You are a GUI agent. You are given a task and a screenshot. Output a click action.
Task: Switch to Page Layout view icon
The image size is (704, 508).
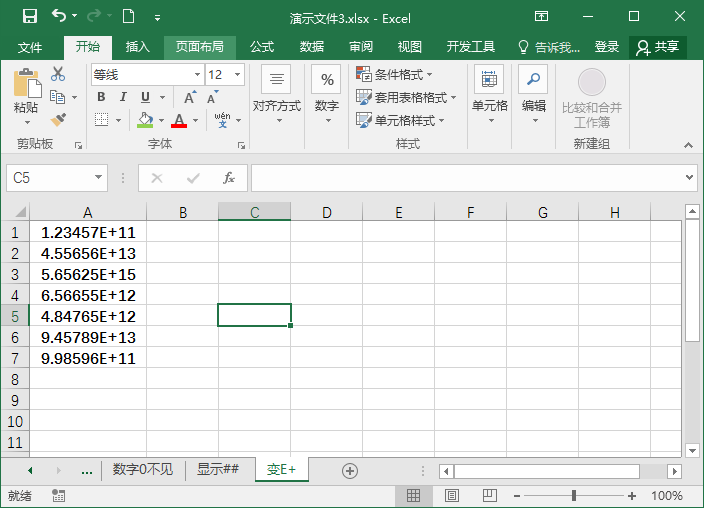pos(452,496)
